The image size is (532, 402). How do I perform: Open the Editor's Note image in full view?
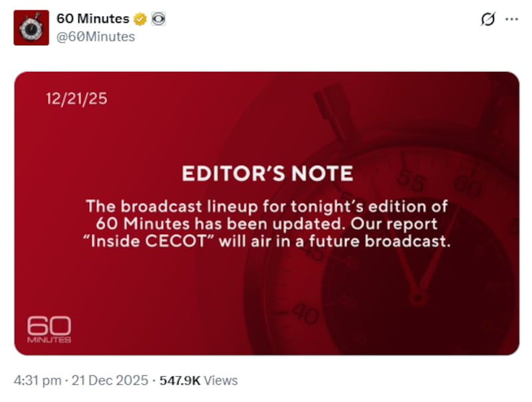pyautogui.click(x=266, y=213)
